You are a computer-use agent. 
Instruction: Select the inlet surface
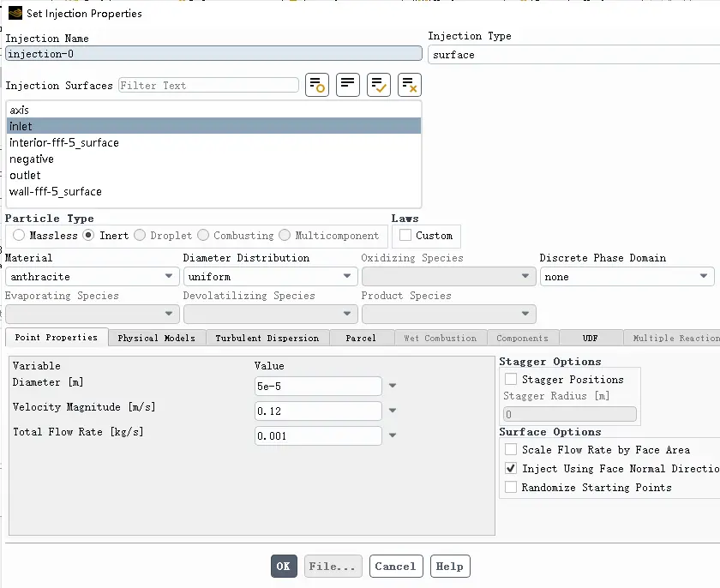click(213, 126)
